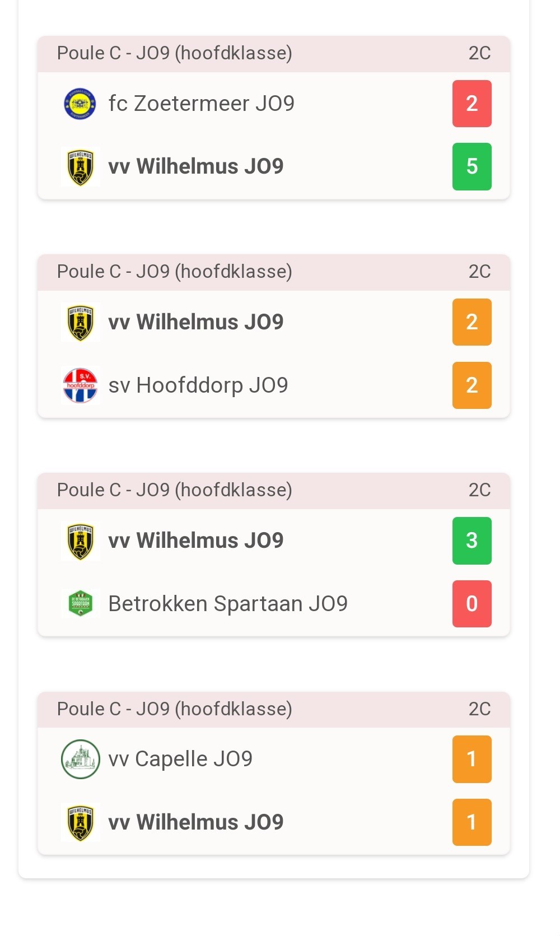Click the sv Hoofddorp club badge

(x=80, y=385)
